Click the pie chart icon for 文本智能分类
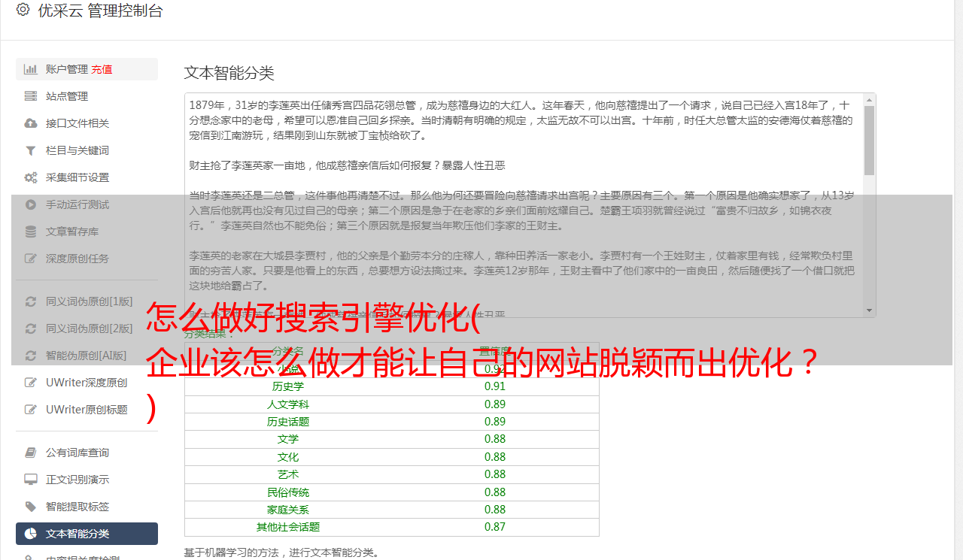 (30, 534)
